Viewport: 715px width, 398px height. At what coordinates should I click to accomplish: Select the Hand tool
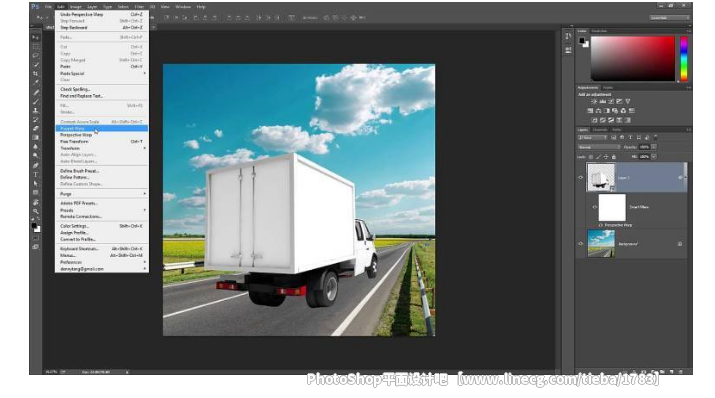click(36, 202)
